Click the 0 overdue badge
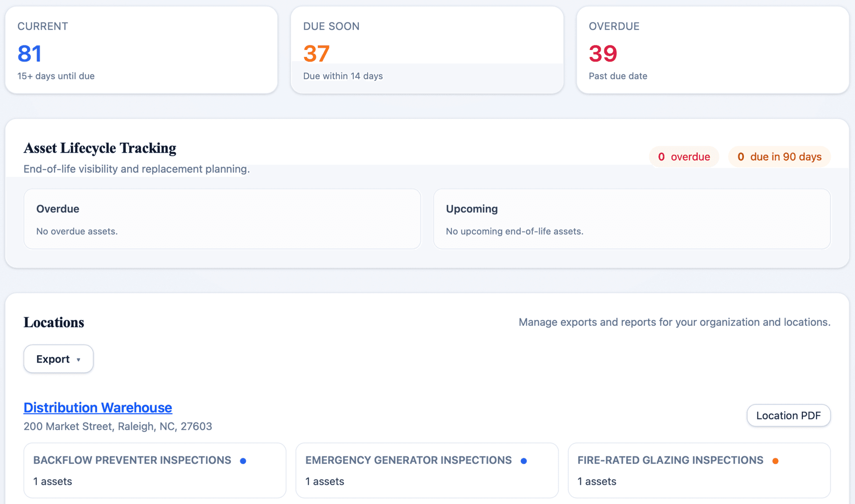The height and width of the screenshot is (504, 855). 684,157
